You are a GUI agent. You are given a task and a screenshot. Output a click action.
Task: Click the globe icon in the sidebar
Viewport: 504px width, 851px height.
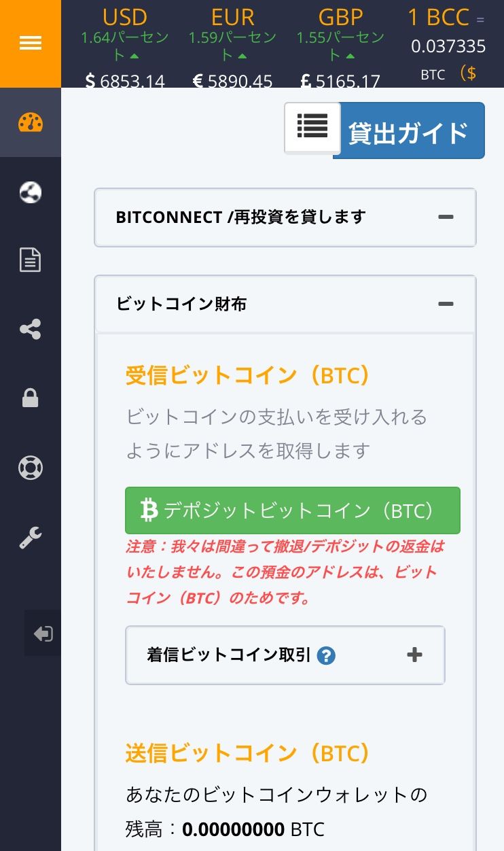click(30, 192)
